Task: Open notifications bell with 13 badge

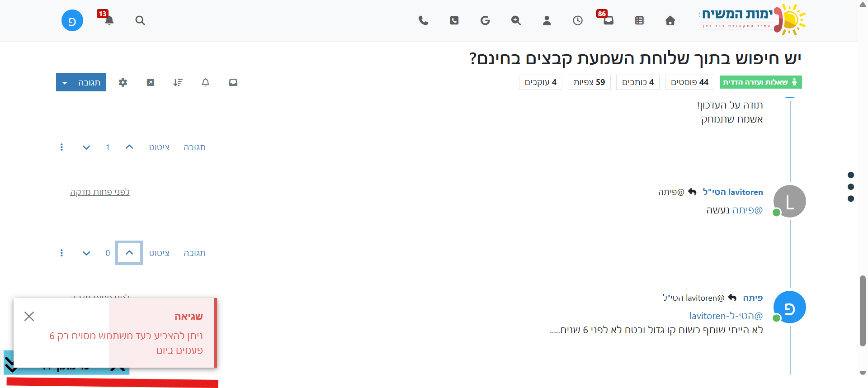Action: [x=108, y=19]
